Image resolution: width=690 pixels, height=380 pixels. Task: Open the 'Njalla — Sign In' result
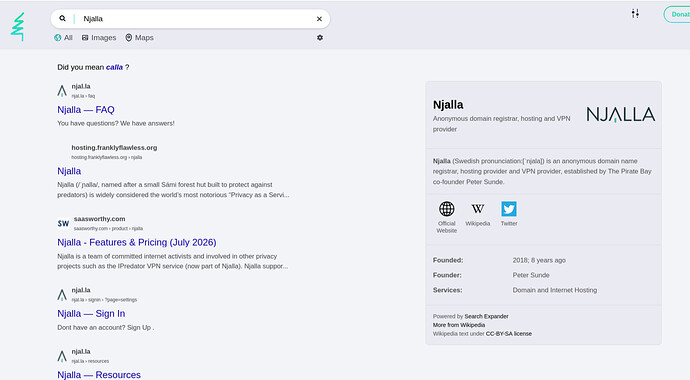tap(91, 314)
